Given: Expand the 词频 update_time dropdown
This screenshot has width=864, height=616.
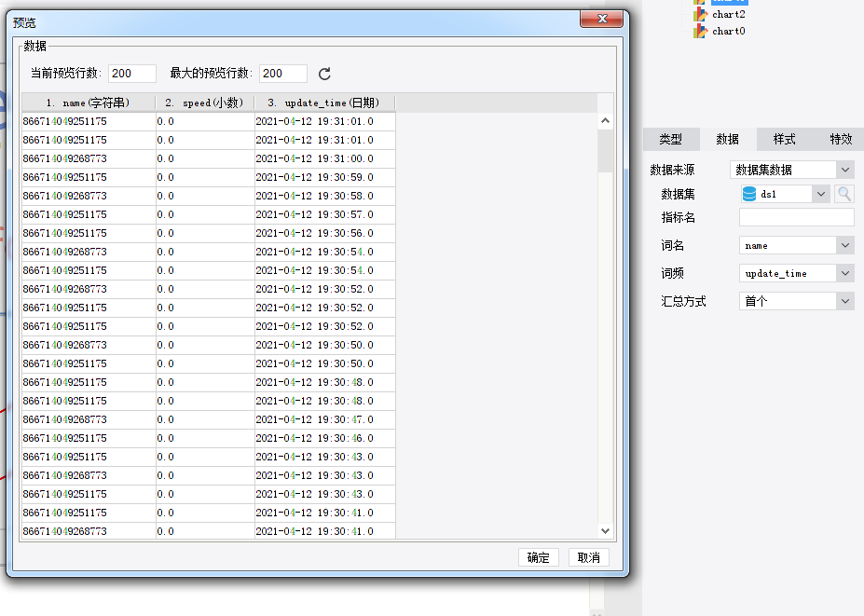Looking at the screenshot, I should [845, 273].
